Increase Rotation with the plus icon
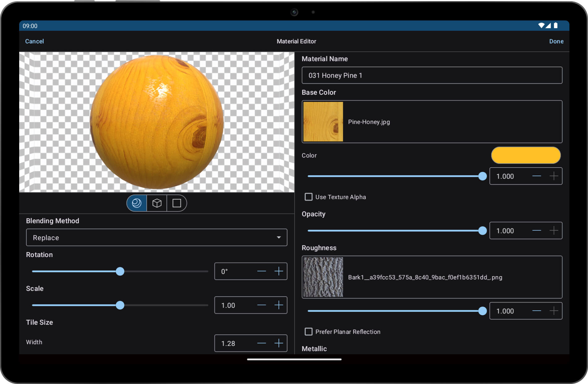The height and width of the screenshot is (384, 588). (279, 271)
